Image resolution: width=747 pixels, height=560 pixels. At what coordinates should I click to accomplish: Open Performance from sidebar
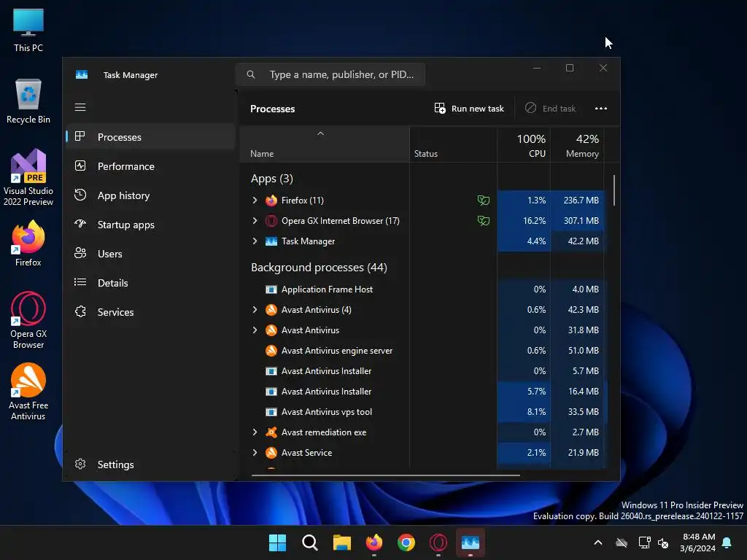150,166
